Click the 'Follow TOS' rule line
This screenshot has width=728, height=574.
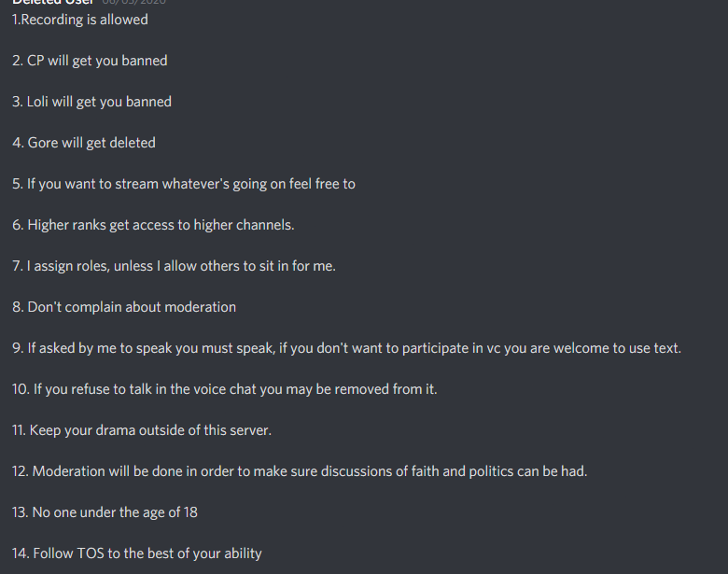[x=137, y=553]
